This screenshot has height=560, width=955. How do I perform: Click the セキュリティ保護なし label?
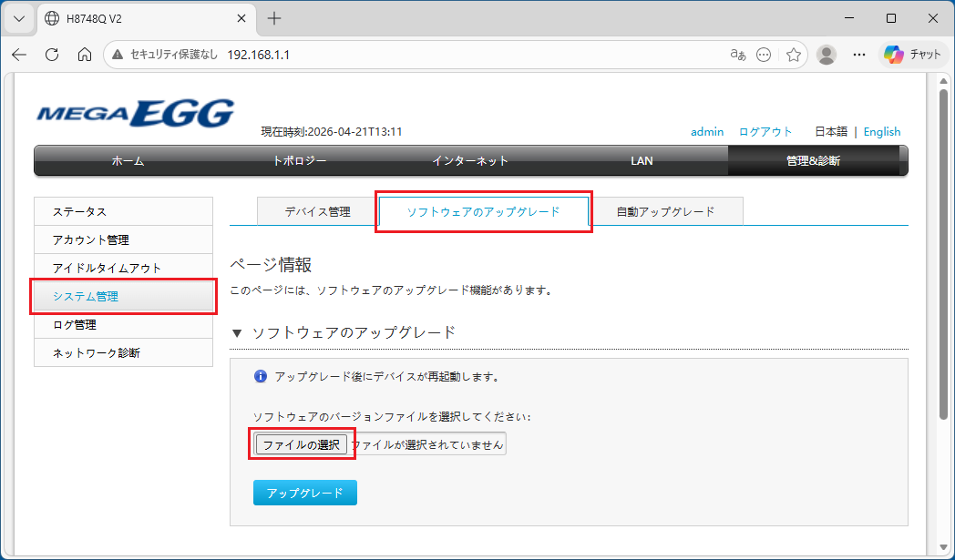tap(174, 55)
